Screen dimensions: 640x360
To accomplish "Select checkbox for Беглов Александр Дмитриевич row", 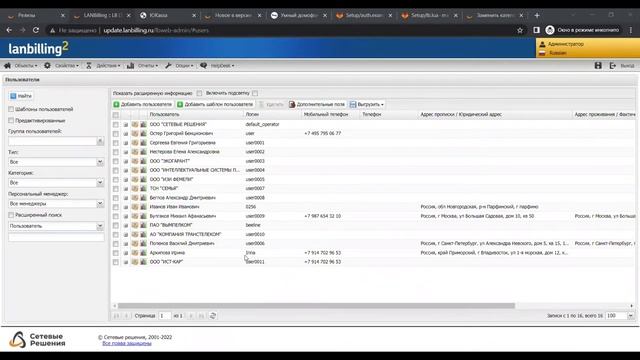I will (x=116, y=198).
